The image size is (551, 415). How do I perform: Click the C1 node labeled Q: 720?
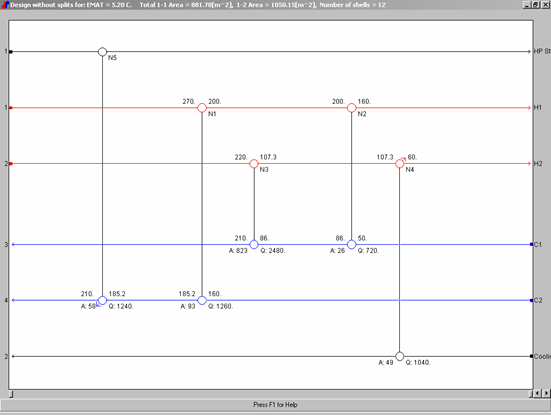pos(351,244)
